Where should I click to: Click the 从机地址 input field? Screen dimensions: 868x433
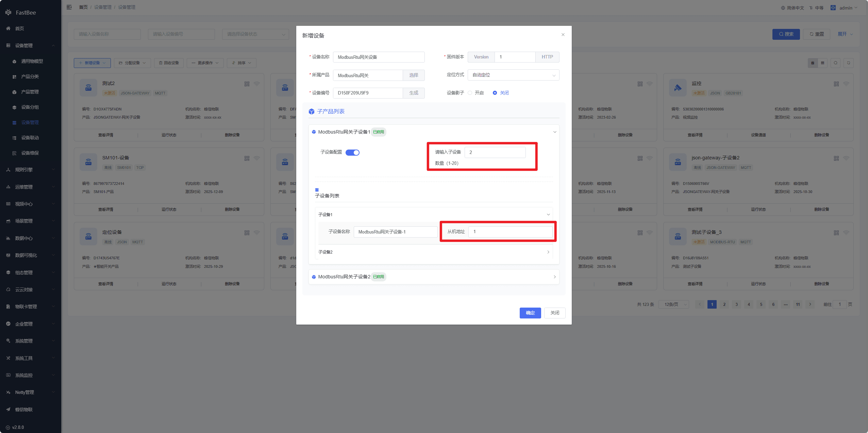click(x=510, y=232)
